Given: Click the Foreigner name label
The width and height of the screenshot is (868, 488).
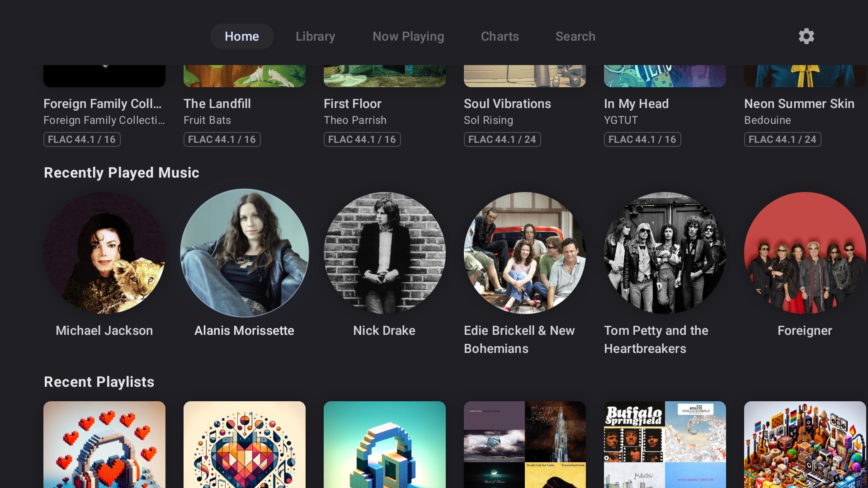Looking at the screenshot, I should click(805, 330).
